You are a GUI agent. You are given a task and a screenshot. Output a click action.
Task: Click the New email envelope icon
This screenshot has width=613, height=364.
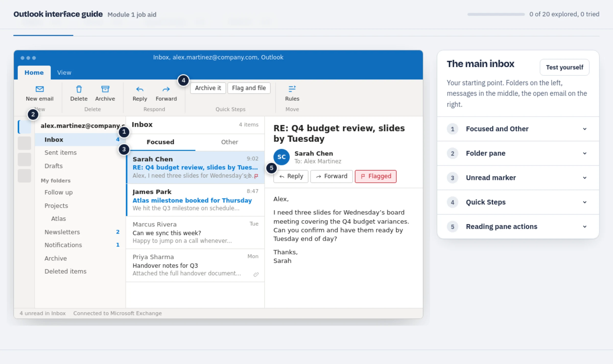point(40,89)
